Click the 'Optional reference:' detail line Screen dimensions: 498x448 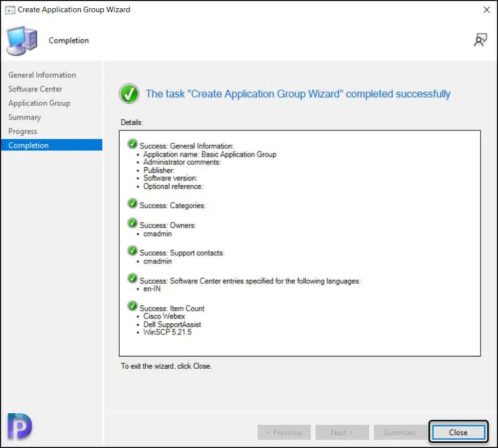pos(173,187)
